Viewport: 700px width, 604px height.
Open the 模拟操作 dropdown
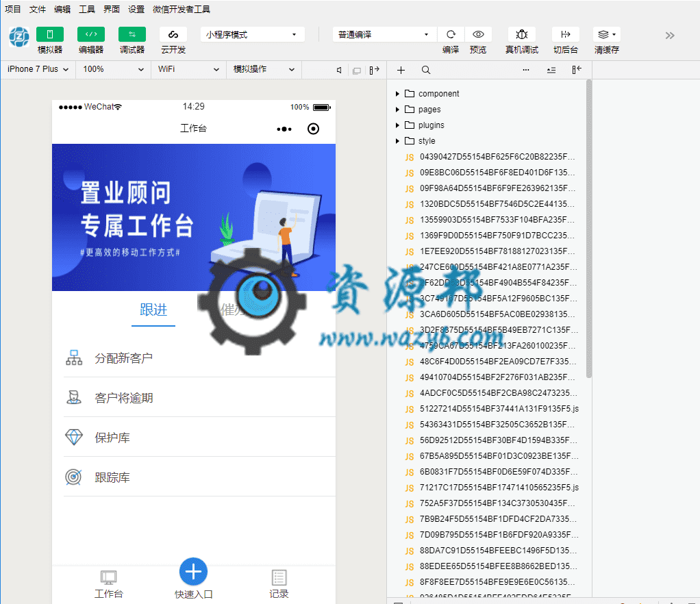[264, 69]
